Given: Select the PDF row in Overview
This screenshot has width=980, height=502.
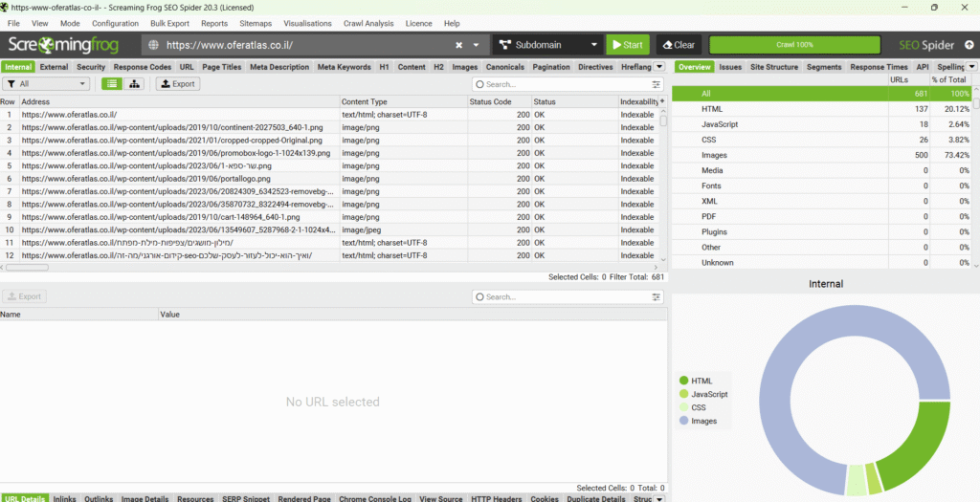Looking at the screenshot, I should coord(821,217).
